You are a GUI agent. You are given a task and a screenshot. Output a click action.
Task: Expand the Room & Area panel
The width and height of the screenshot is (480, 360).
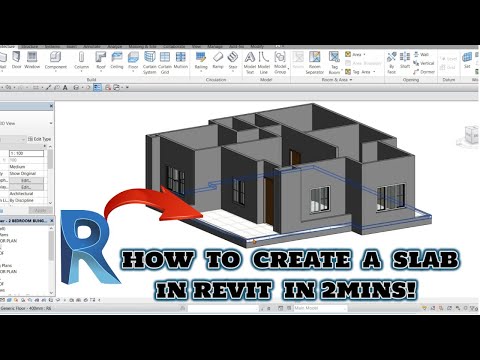click(x=337, y=80)
